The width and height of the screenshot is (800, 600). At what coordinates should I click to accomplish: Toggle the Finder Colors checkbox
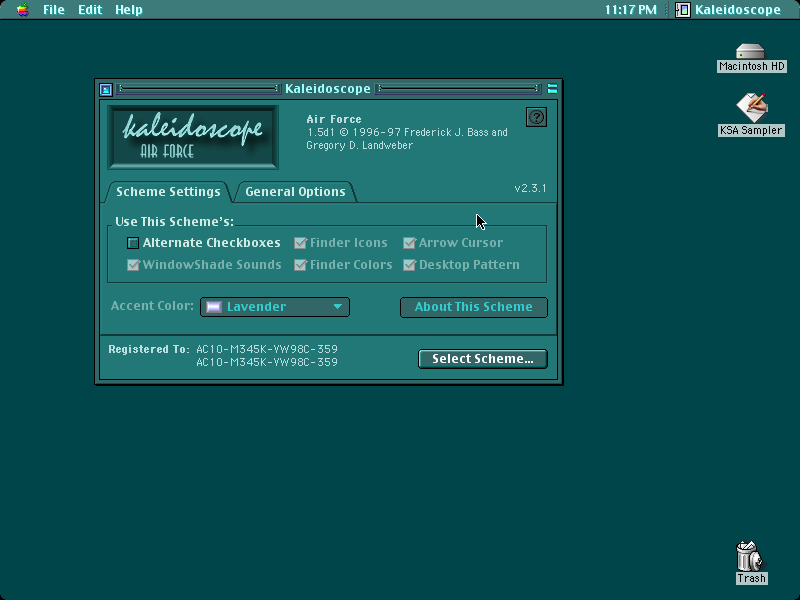point(343,265)
